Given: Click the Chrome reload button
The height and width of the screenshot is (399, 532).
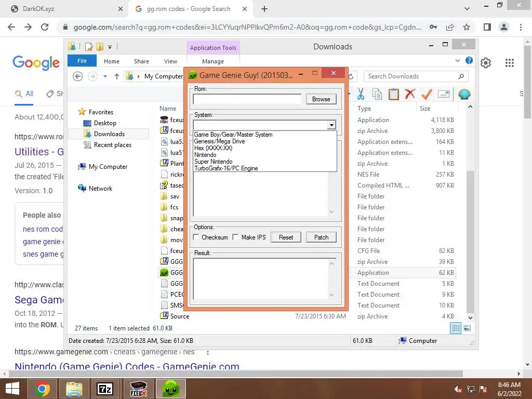Looking at the screenshot, I should (45, 27).
